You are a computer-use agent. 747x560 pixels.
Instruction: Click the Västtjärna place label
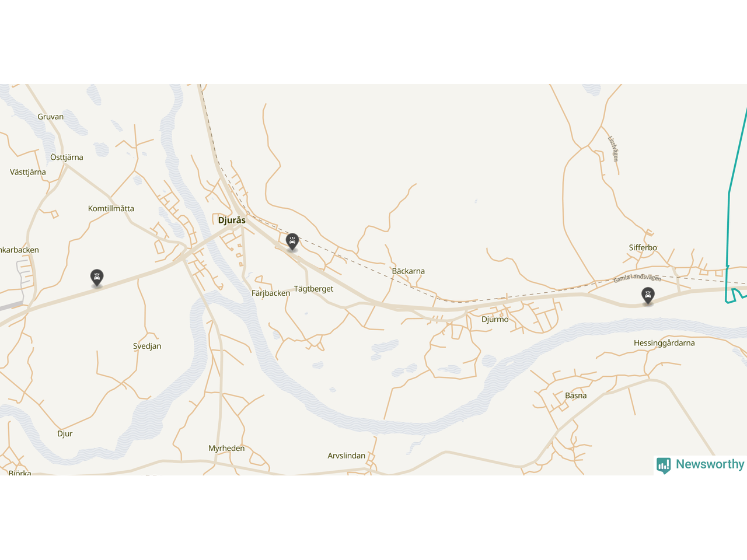[28, 172]
